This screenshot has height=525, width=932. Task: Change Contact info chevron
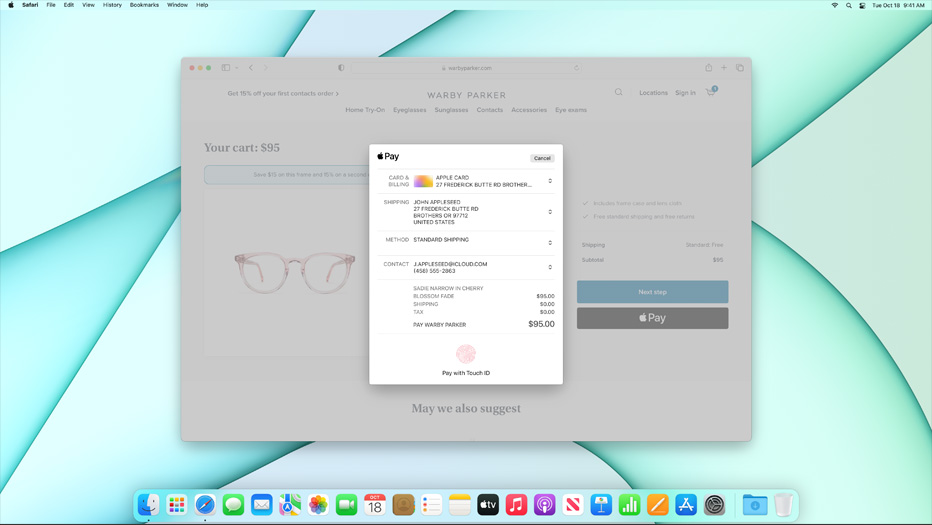tap(550, 267)
